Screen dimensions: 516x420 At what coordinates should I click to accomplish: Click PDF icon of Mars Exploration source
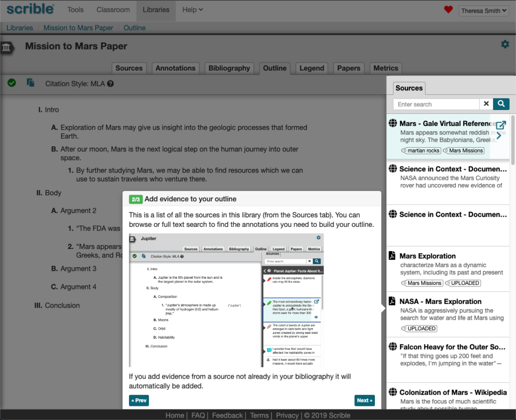pos(392,256)
